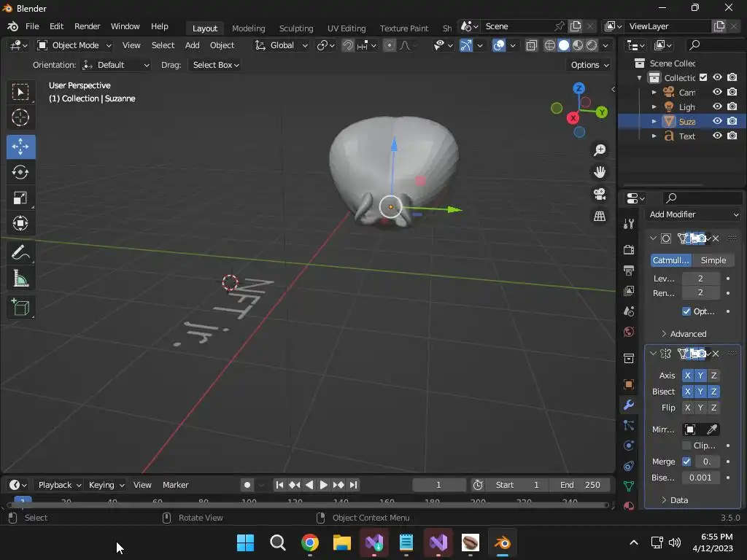Open the Physics properties tab
The image size is (747, 560).
[629, 446]
